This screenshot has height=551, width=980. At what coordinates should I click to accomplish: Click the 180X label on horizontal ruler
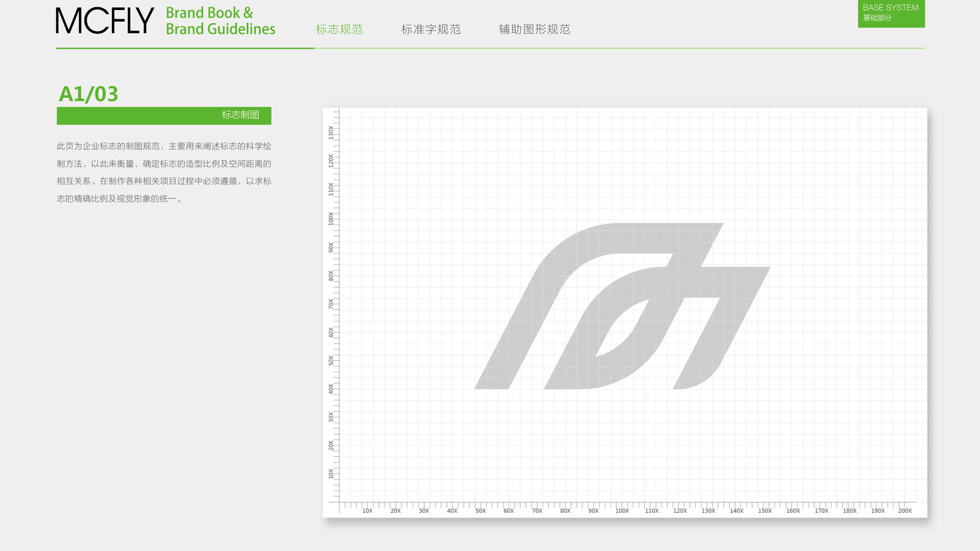pos(849,511)
